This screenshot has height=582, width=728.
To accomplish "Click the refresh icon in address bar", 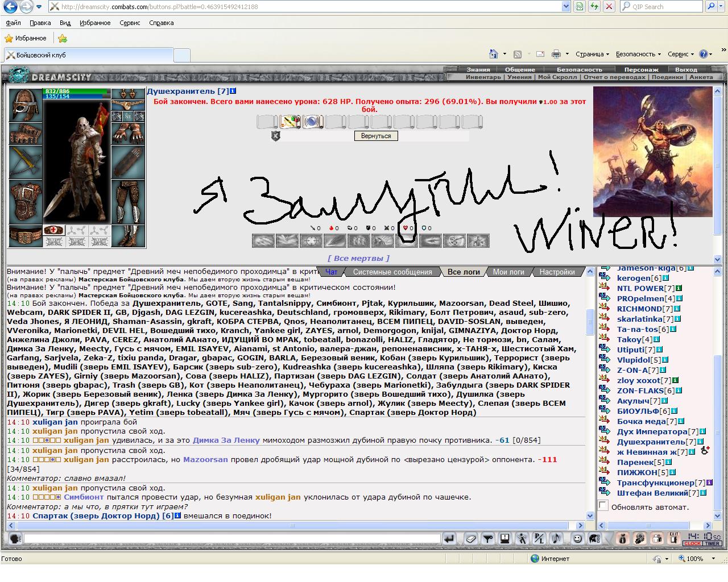I will pyautogui.click(x=594, y=7).
